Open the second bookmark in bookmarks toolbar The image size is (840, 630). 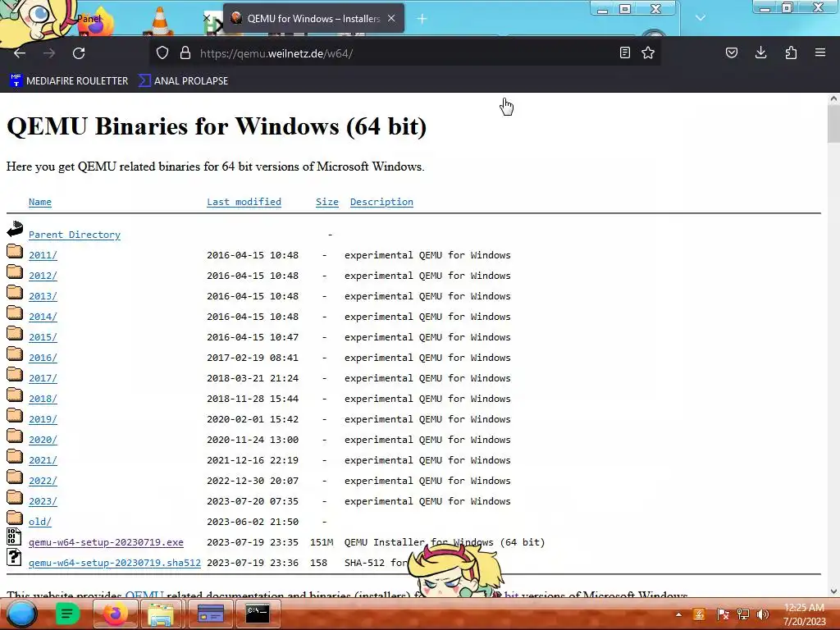pos(183,81)
